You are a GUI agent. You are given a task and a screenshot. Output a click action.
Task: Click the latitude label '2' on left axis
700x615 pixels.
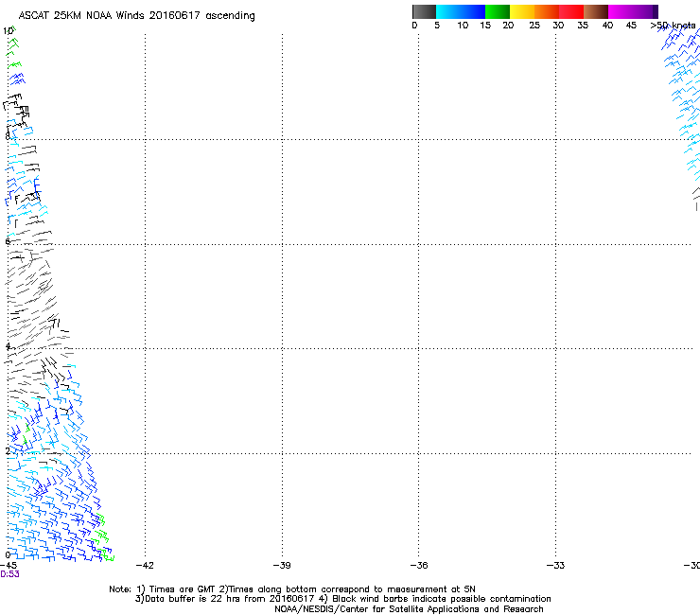8,451
